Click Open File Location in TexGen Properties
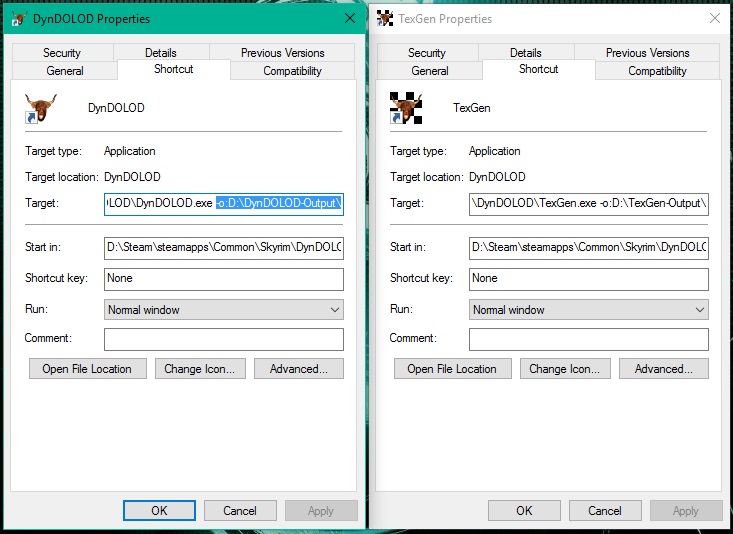733x534 pixels. point(453,368)
